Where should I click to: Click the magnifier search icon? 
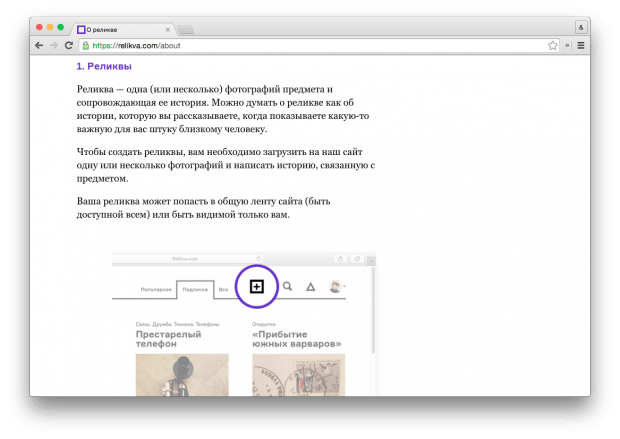(x=287, y=287)
